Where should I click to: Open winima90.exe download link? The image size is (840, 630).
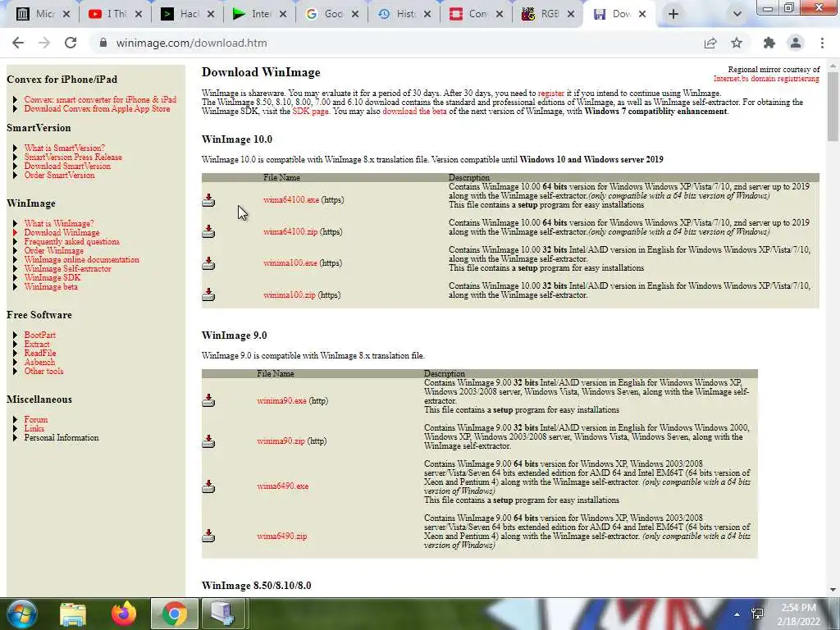coord(281,400)
